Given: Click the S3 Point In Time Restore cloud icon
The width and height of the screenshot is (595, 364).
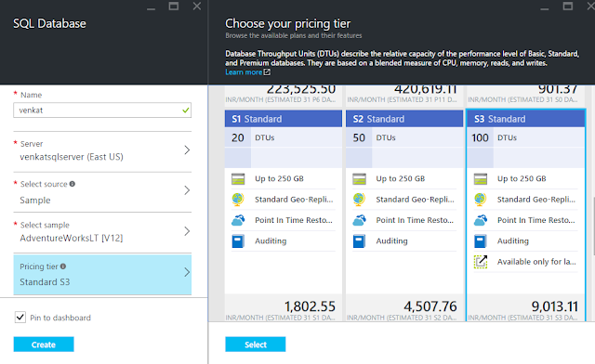Looking at the screenshot, I should point(481,220).
